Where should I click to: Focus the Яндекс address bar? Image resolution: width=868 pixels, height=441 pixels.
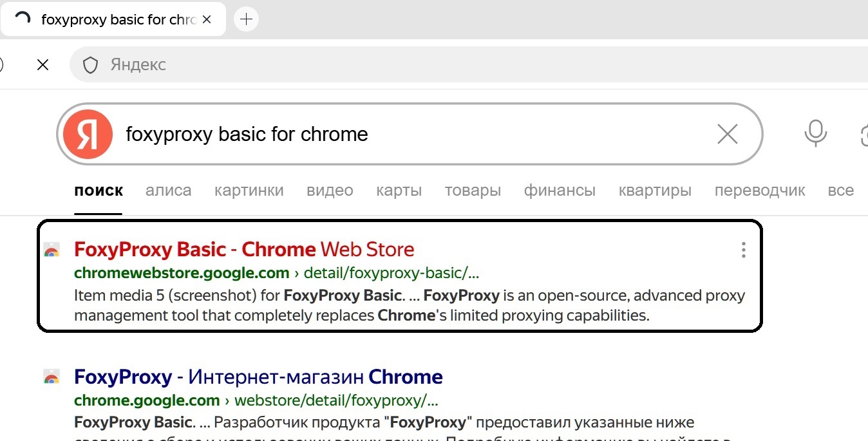tap(386, 64)
